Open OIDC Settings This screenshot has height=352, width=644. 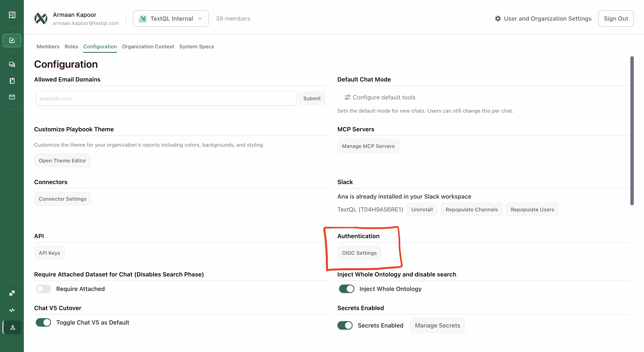pos(359,253)
